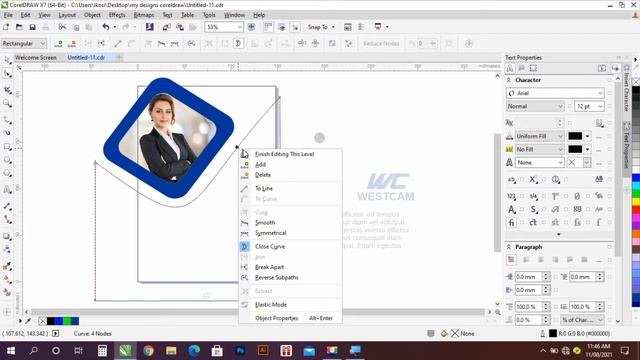Image resolution: width=640 pixels, height=360 pixels.
Task: Open the Rectangular selection mode dropdown
Action: point(42,43)
